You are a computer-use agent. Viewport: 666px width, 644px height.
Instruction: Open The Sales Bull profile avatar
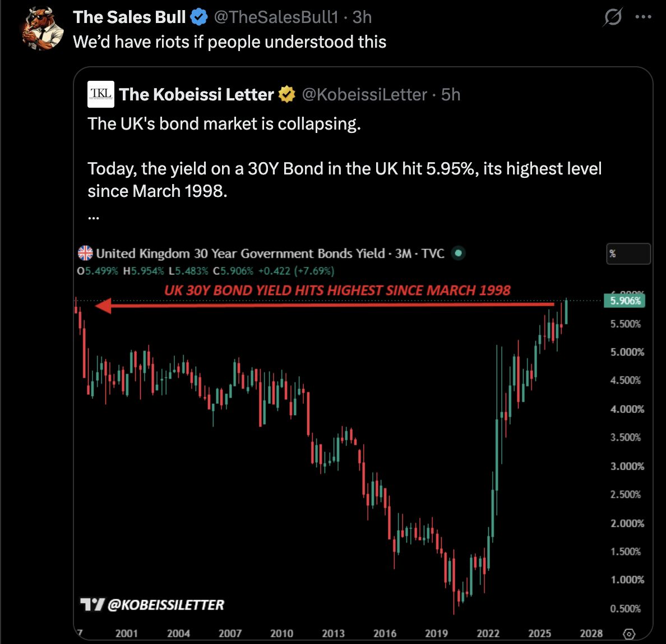click(x=43, y=29)
